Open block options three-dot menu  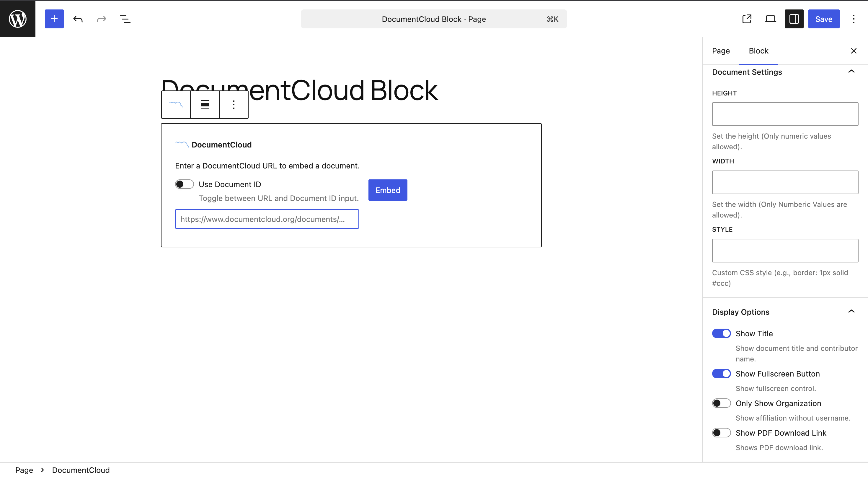(234, 105)
